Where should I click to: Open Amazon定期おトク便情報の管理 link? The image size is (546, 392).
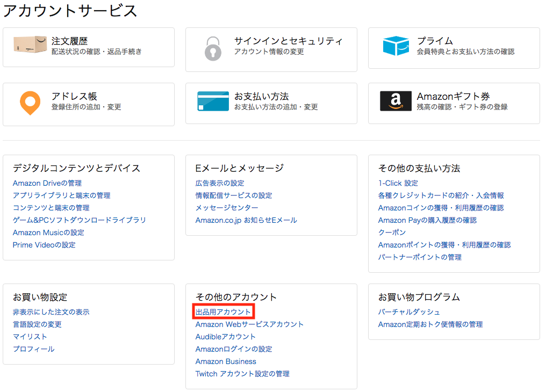430,324
